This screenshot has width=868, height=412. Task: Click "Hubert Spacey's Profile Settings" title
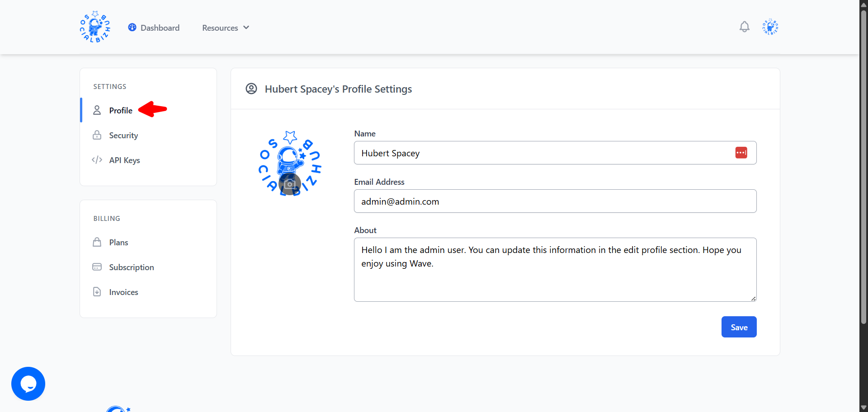point(338,89)
